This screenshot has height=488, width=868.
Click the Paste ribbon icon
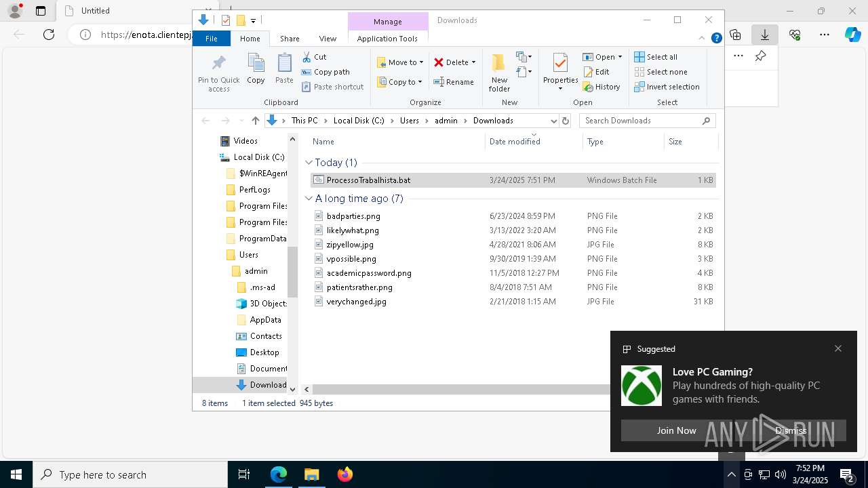tap(284, 69)
